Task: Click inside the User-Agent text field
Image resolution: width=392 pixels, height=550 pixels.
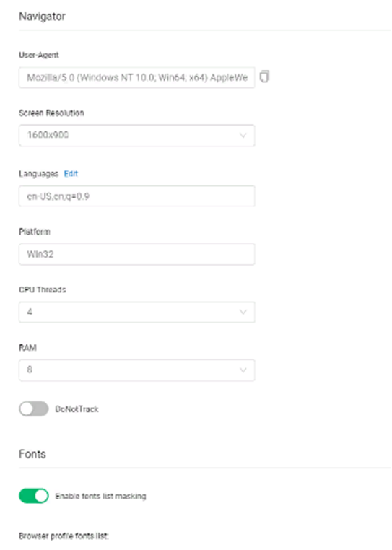Action: pyautogui.click(x=137, y=77)
